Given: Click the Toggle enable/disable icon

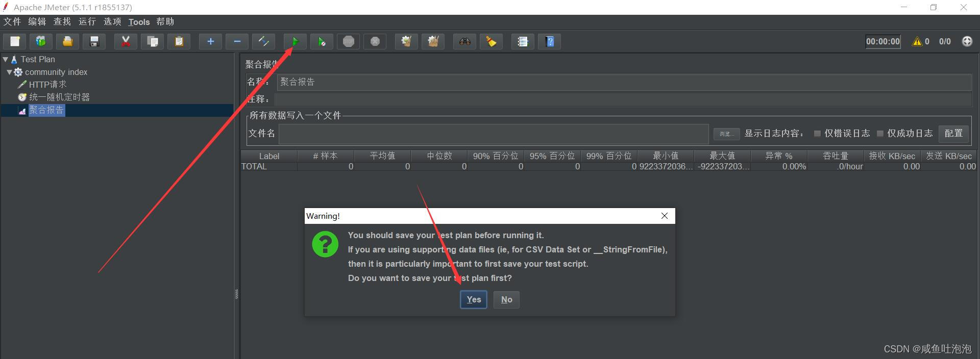Looking at the screenshot, I should (x=263, y=41).
